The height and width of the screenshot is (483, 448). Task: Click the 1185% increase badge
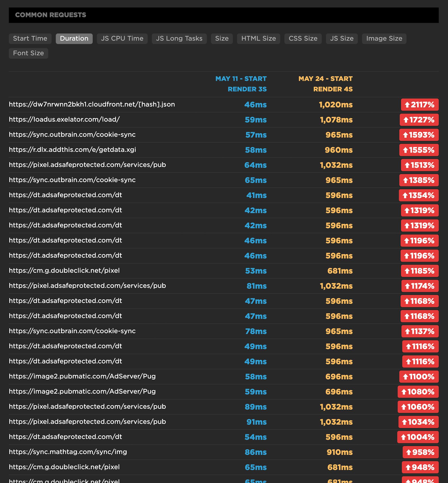419,271
